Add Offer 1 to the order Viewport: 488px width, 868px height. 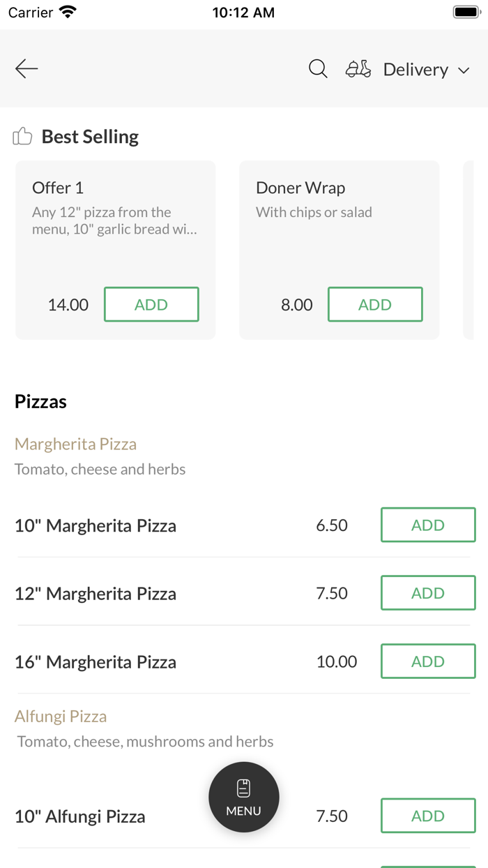tap(151, 304)
